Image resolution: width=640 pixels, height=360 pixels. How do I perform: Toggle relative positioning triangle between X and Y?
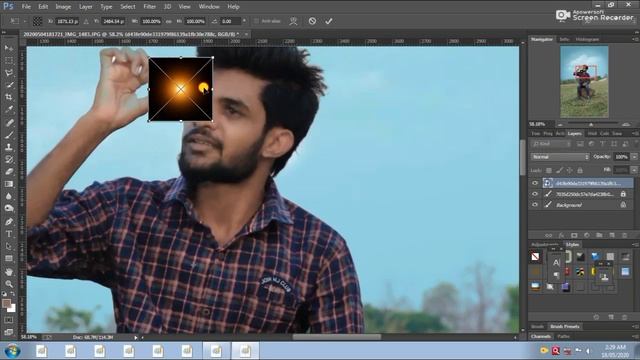click(86, 21)
